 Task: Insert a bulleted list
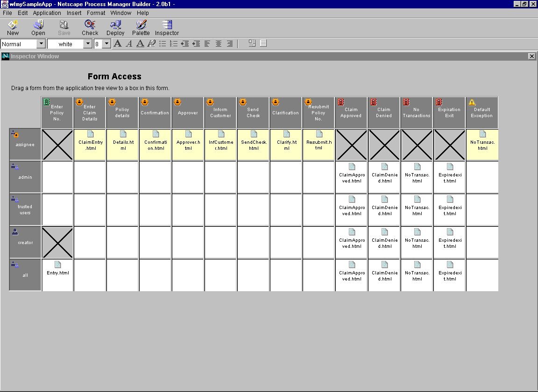pos(163,43)
